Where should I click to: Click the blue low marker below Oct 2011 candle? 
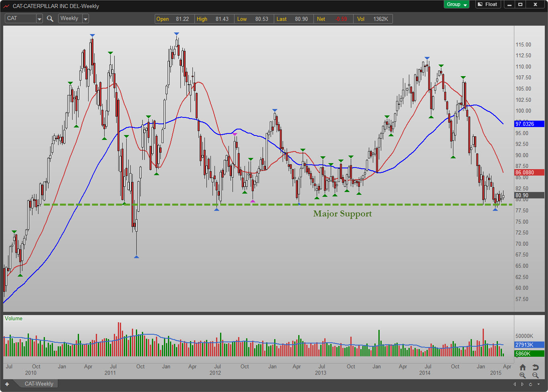point(136,256)
